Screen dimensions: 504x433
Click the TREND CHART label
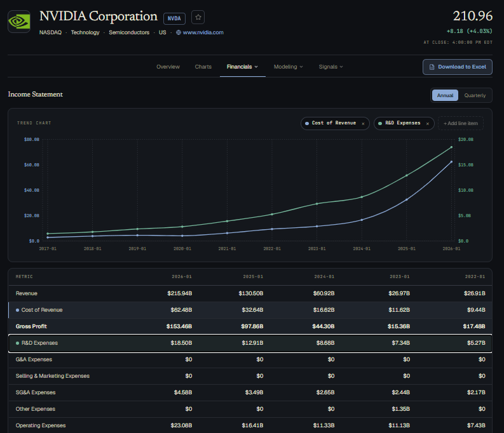tap(34, 123)
